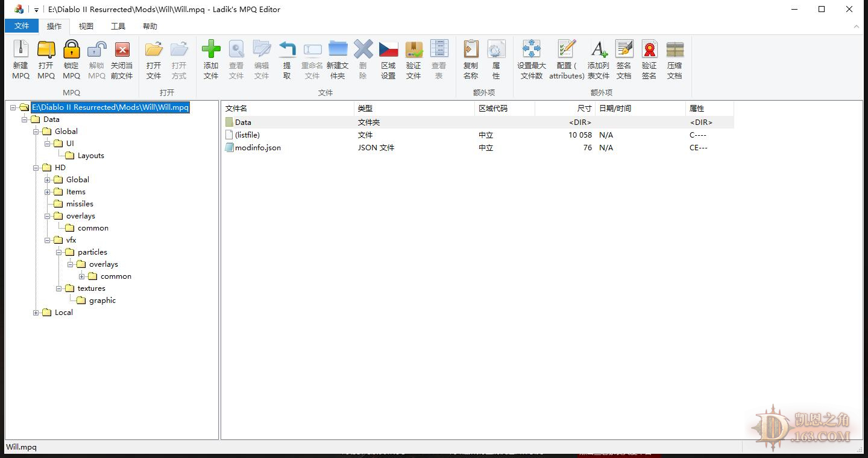
Task: Sort by the 类型 column header
Action: pyautogui.click(x=414, y=109)
